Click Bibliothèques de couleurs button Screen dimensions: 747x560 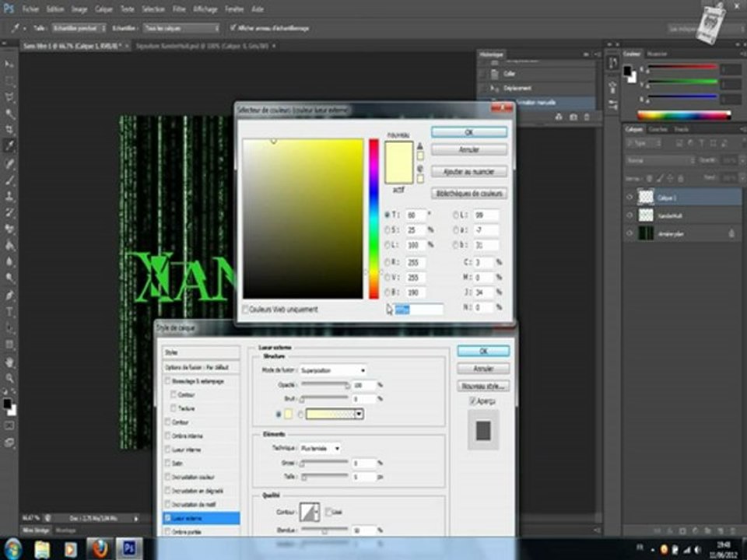469,194
